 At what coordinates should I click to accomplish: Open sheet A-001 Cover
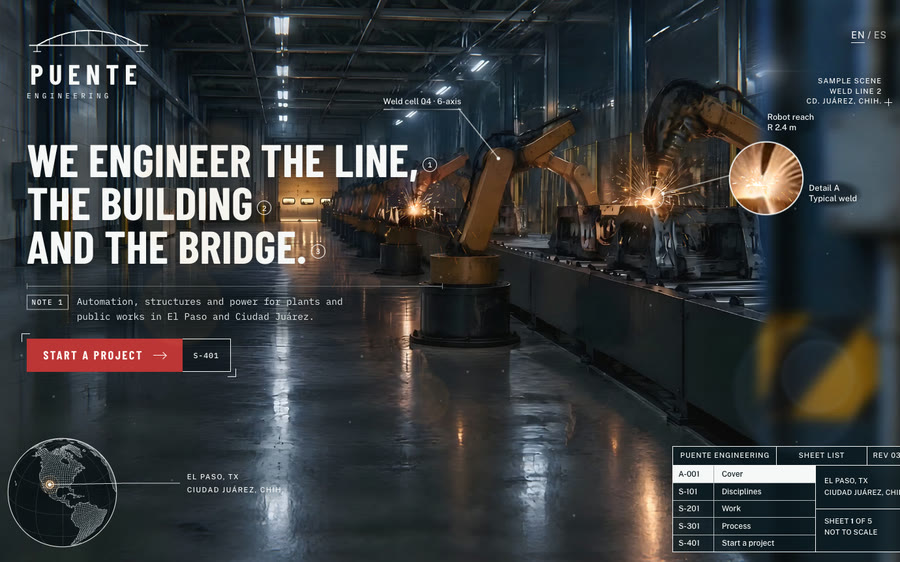[x=744, y=474]
